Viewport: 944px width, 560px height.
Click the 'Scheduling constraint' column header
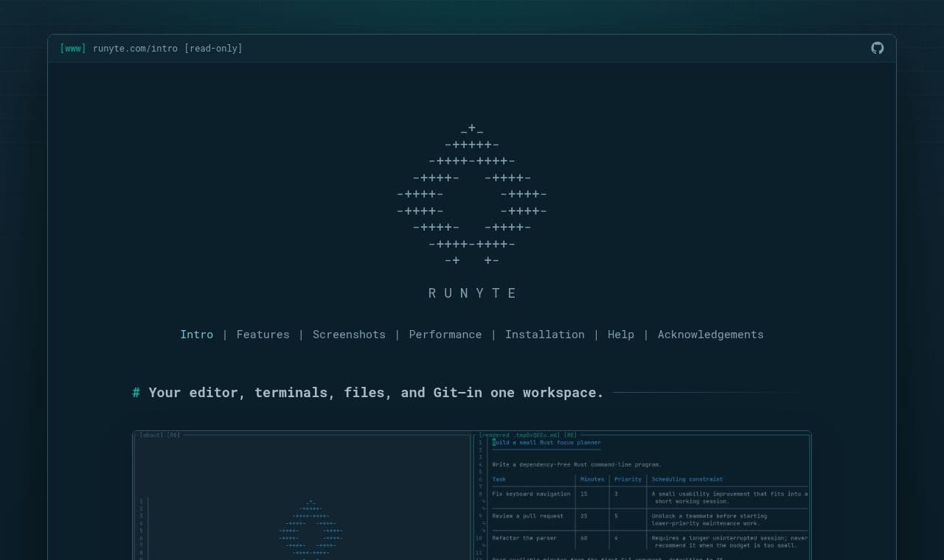coord(687,479)
